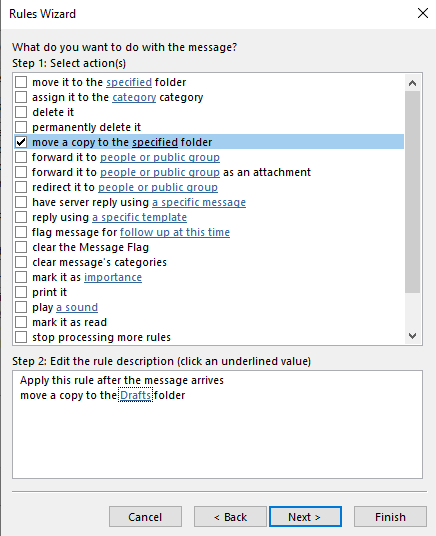The height and width of the screenshot is (536, 436).
Task: Check 'move it to the specified folder' checkbox
Action: pyautogui.click(x=21, y=82)
